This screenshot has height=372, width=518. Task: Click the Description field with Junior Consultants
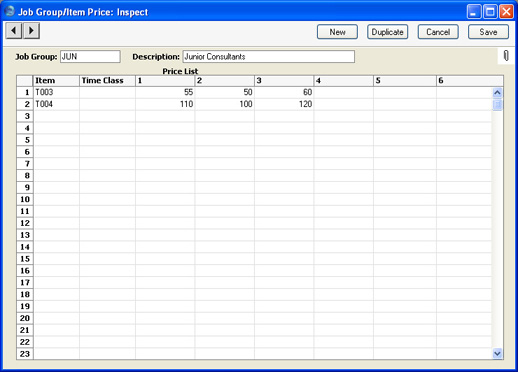[x=268, y=57]
